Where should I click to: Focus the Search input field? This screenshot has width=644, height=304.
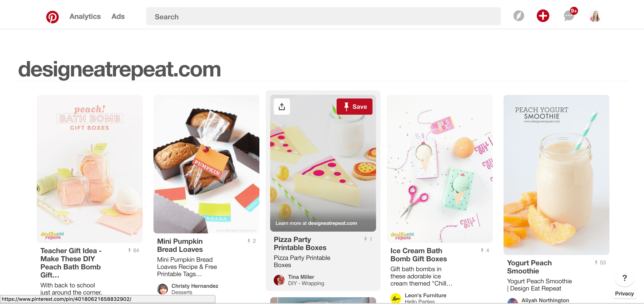pos(323,17)
